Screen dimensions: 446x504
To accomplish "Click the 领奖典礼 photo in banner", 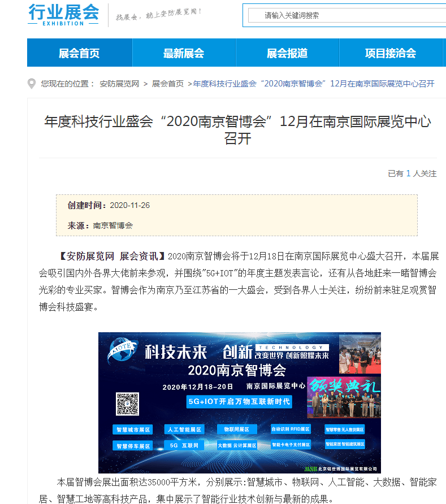I will coord(344,397).
